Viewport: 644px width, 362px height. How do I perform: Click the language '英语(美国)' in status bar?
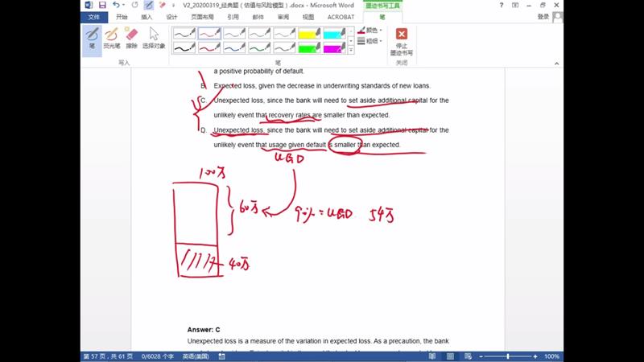click(196, 356)
